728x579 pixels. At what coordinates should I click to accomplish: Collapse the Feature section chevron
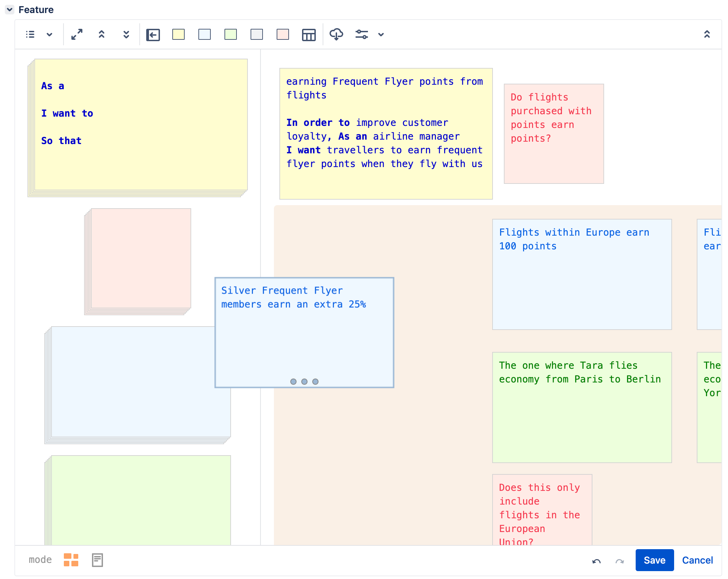10,10
